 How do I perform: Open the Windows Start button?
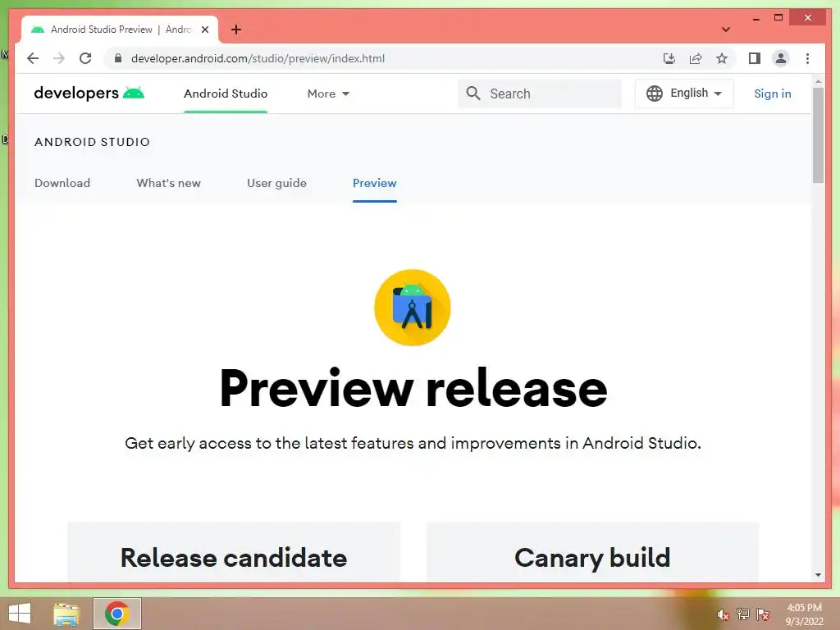tap(20, 614)
